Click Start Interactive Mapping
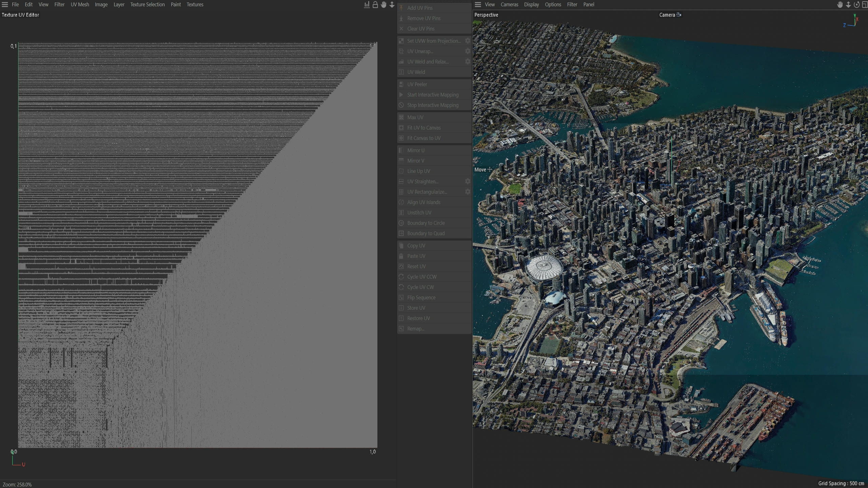The height and width of the screenshot is (488, 868). point(434,95)
